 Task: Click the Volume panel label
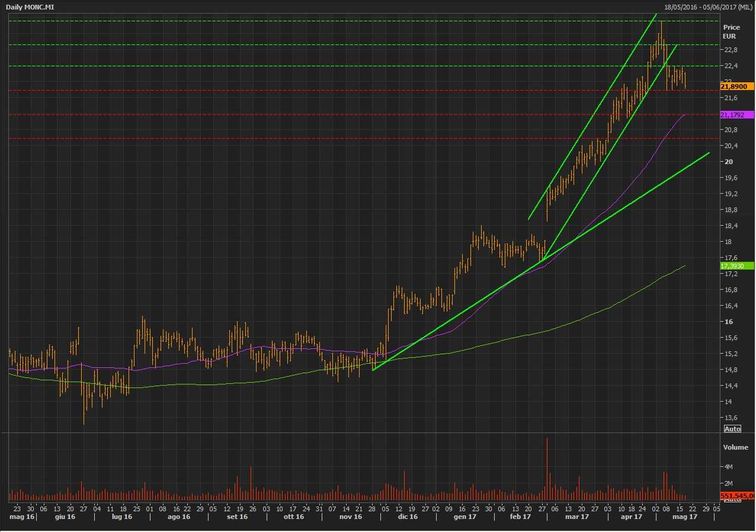coord(735,447)
